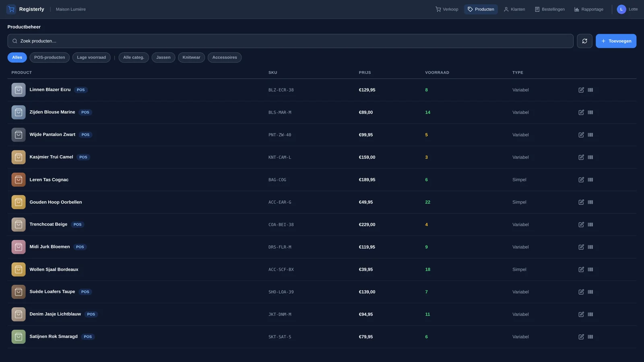Edit Kasjmier Trui Camel
Viewport: 644px width, 362px height.
point(581,157)
